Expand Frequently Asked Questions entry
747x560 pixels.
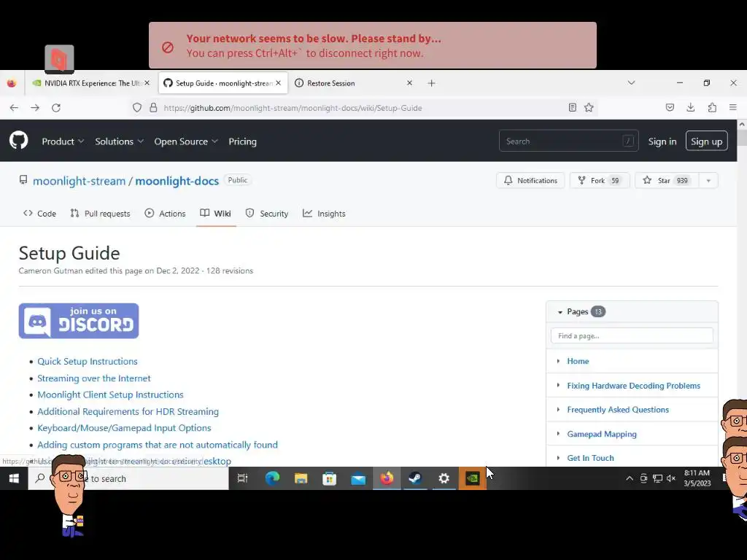(x=558, y=410)
